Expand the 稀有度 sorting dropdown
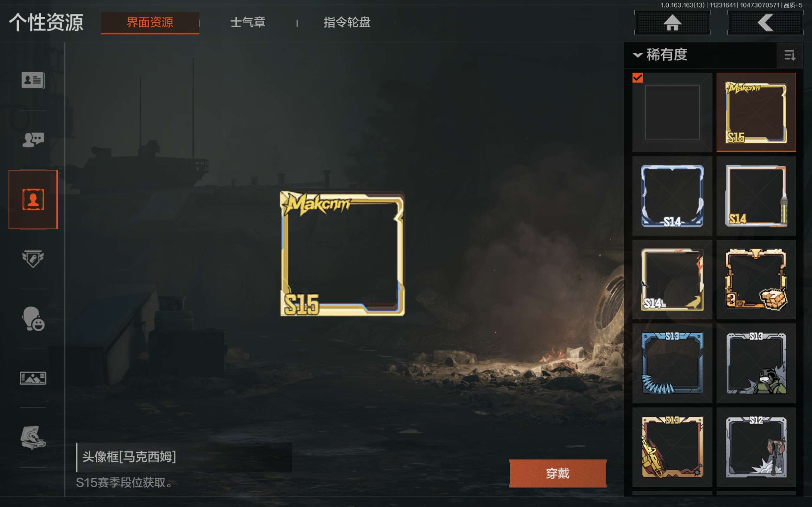Viewport: 812px width, 507px height. click(660, 55)
